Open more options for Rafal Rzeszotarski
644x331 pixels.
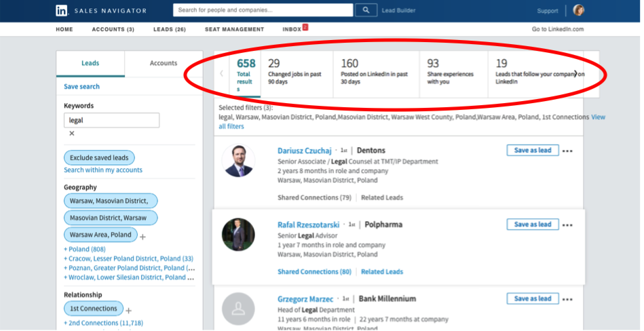pos(567,225)
